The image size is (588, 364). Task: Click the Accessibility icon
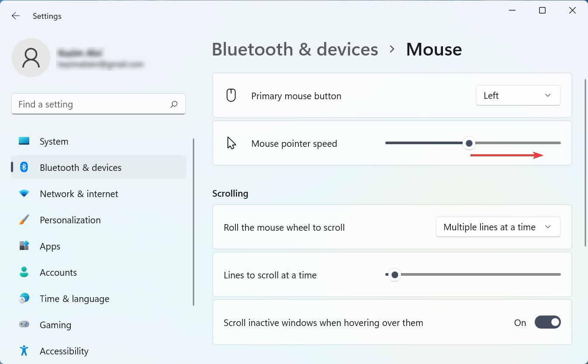pyautogui.click(x=24, y=351)
